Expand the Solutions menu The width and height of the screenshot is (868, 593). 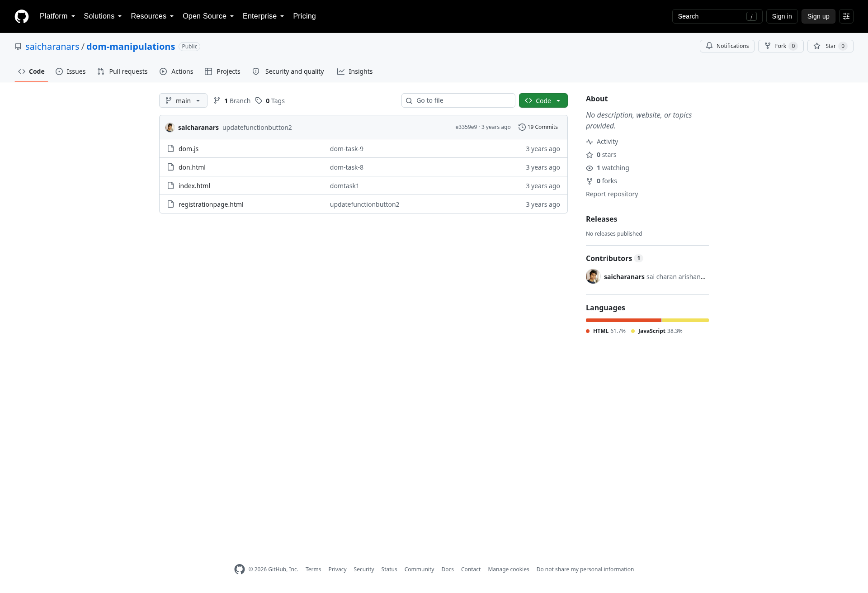[x=103, y=16]
